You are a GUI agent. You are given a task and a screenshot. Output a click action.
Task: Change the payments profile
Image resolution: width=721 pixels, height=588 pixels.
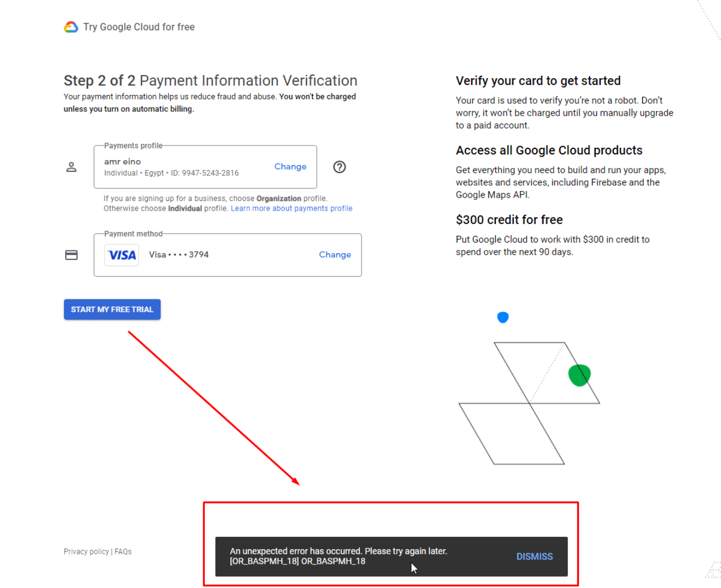290,166
